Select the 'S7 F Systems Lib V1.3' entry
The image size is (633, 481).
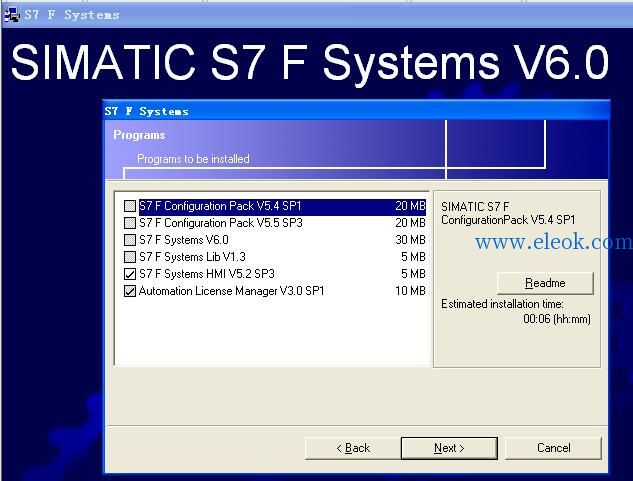tap(192, 257)
